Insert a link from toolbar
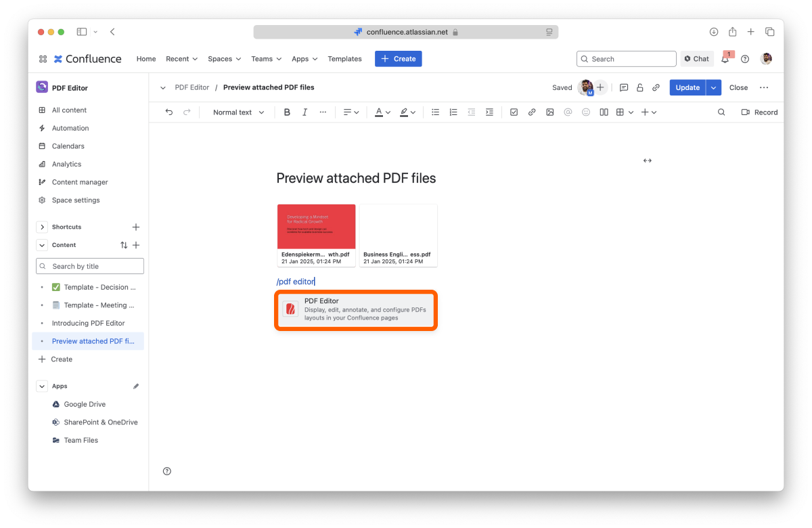The width and height of the screenshot is (812, 528). pyautogui.click(x=532, y=112)
